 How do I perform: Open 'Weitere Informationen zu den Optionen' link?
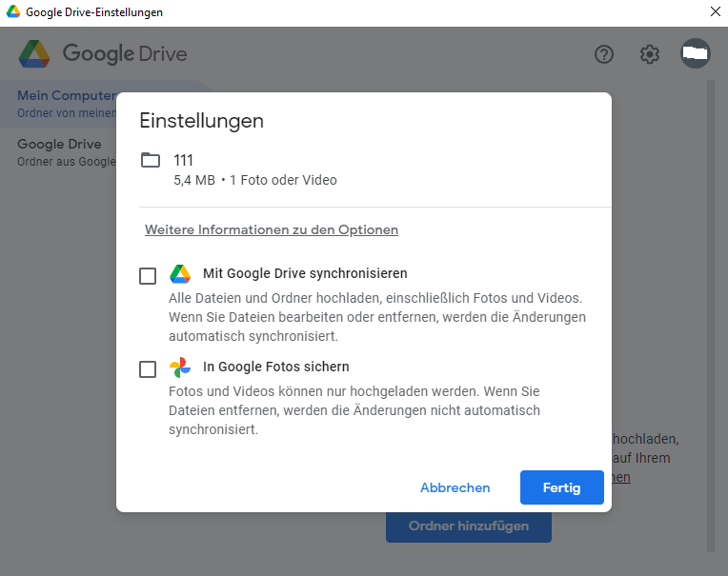[272, 229]
